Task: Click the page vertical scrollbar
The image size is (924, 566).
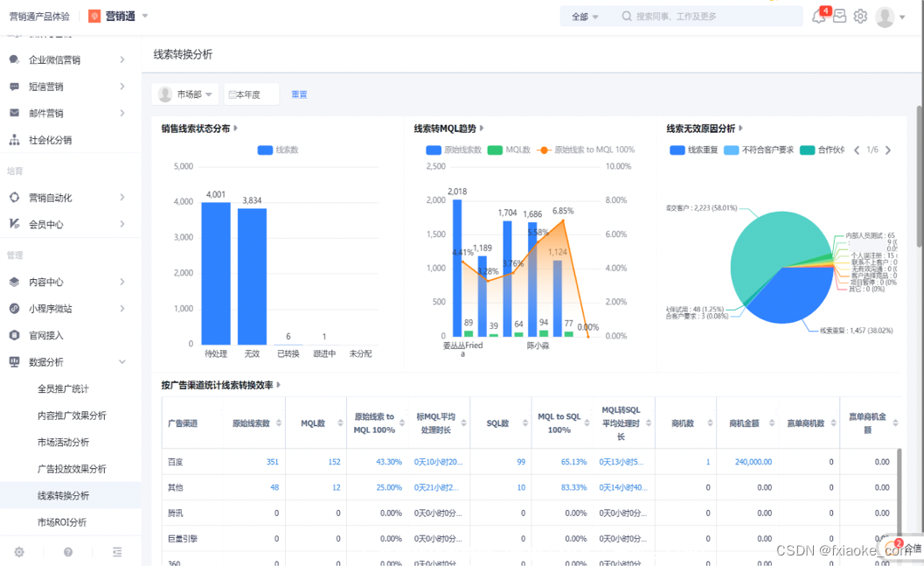Action: (920, 177)
